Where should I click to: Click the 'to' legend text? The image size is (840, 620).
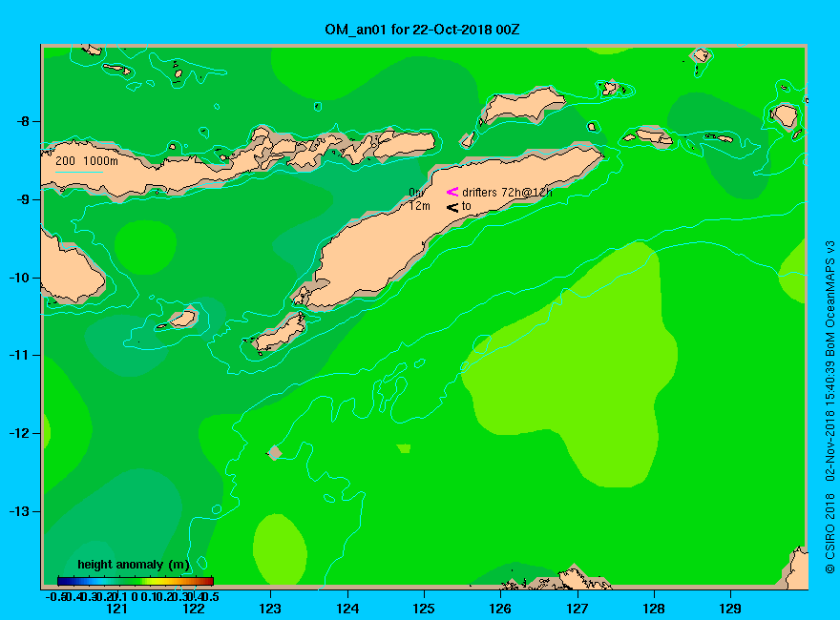click(x=466, y=206)
